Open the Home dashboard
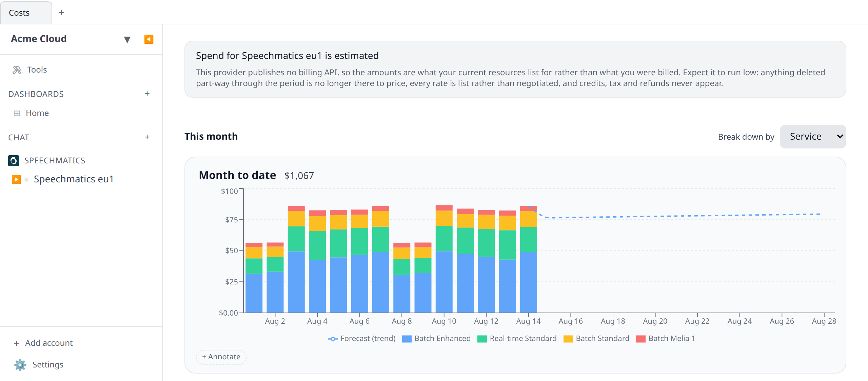Image resolution: width=868 pixels, height=381 pixels. pos(37,113)
